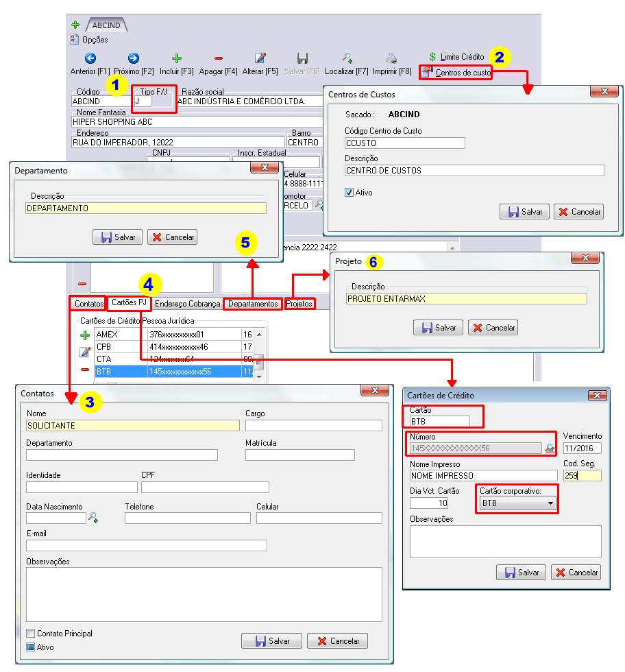Click Nome field in Contatos dialog

point(133,426)
